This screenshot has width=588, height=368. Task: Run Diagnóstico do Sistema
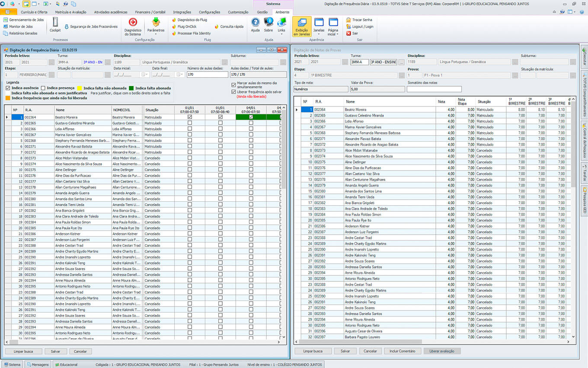point(133,26)
